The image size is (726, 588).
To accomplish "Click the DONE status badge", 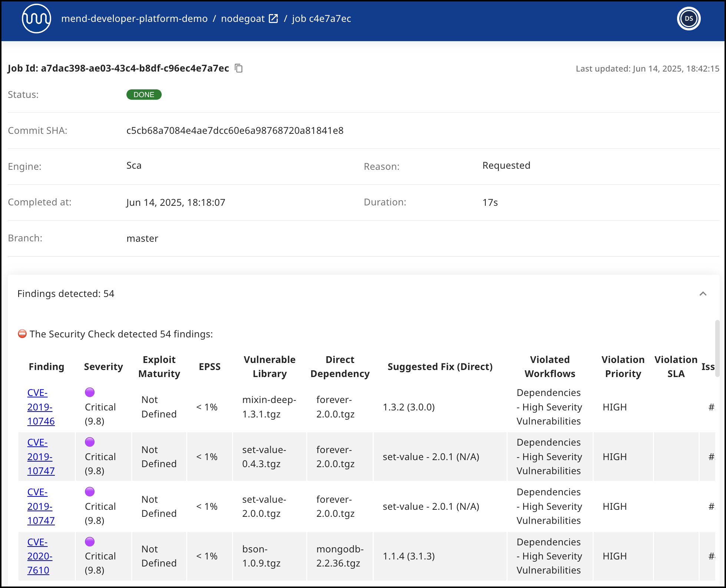I will pyautogui.click(x=144, y=95).
